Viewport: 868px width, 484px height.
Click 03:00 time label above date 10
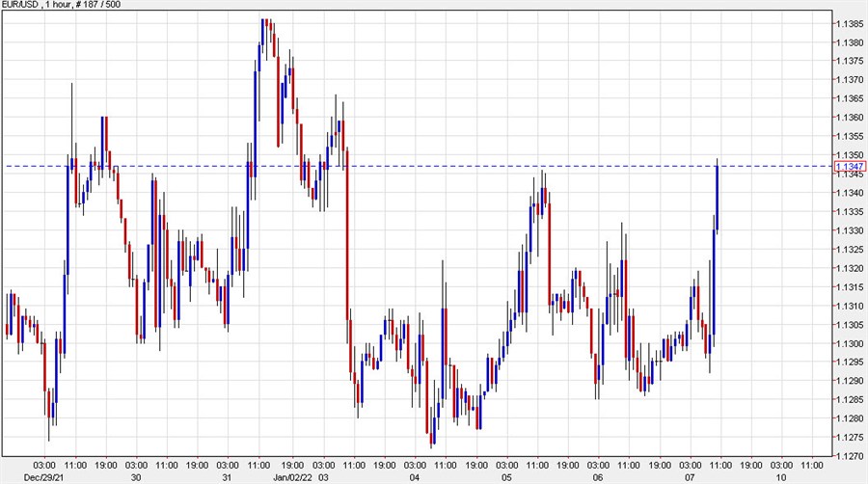pos(781,466)
